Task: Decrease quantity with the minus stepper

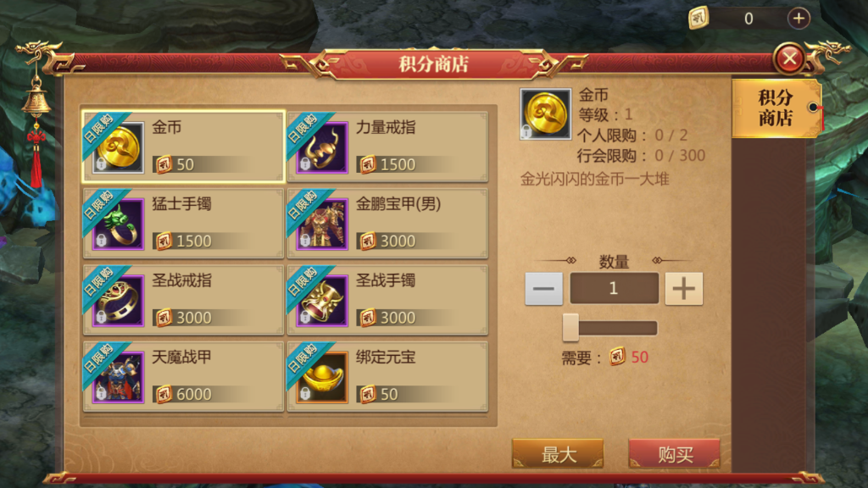Action: point(543,288)
